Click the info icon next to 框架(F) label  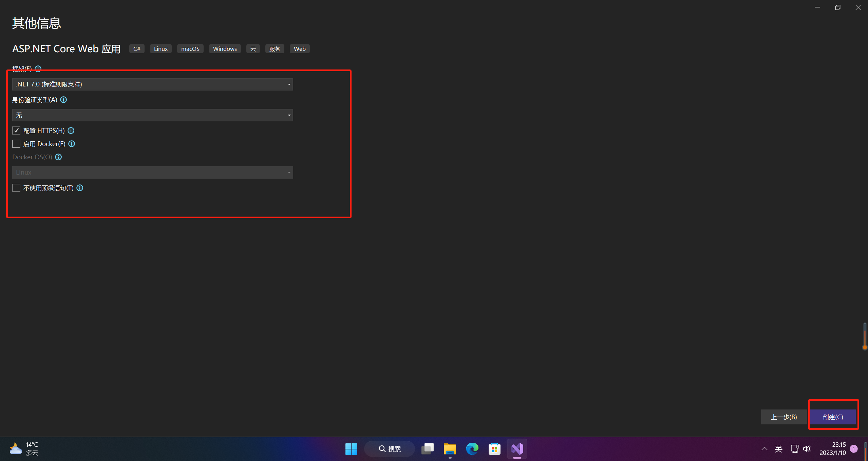pyautogui.click(x=38, y=68)
